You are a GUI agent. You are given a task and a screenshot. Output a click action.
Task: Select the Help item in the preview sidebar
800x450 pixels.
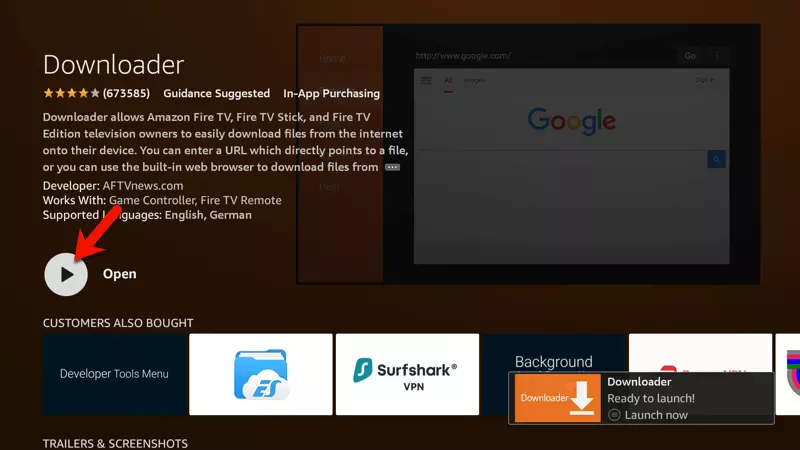[329, 187]
